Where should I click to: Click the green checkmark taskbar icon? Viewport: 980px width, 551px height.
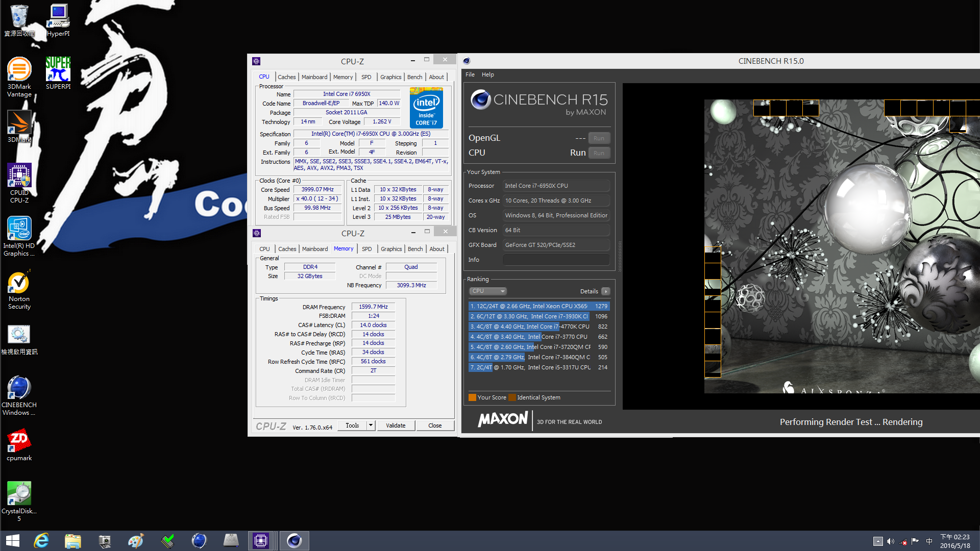[x=167, y=541]
